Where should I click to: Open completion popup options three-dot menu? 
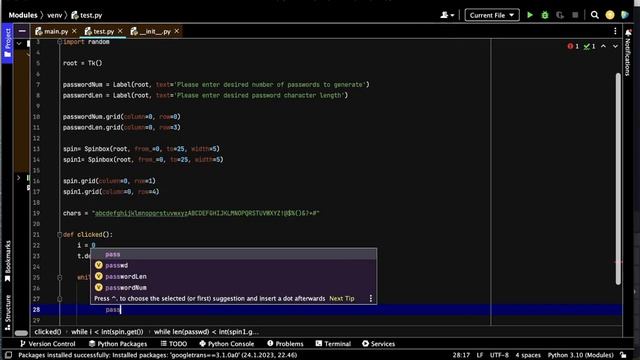tap(371, 298)
